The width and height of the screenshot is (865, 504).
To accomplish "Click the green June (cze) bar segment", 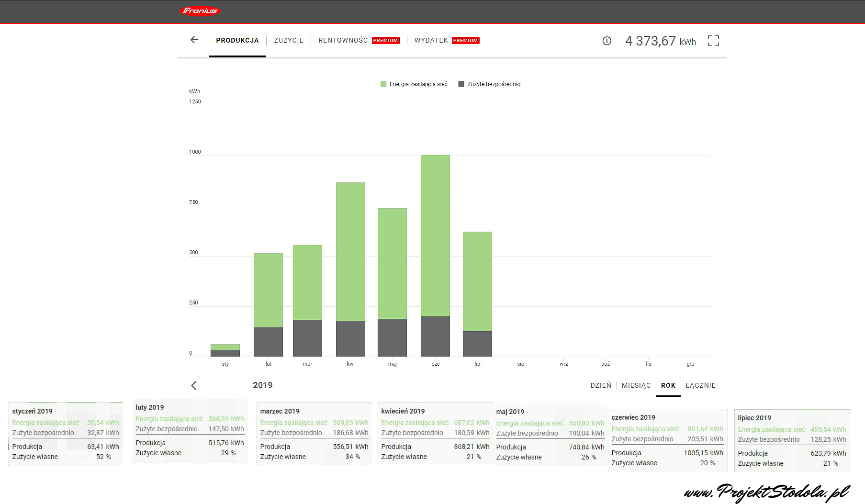I will [x=435, y=235].
